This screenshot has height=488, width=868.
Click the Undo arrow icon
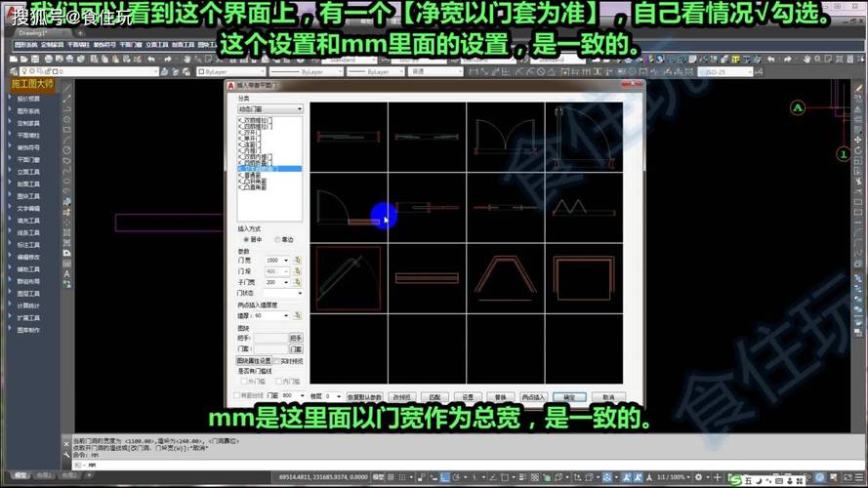[x=151, y=59]
